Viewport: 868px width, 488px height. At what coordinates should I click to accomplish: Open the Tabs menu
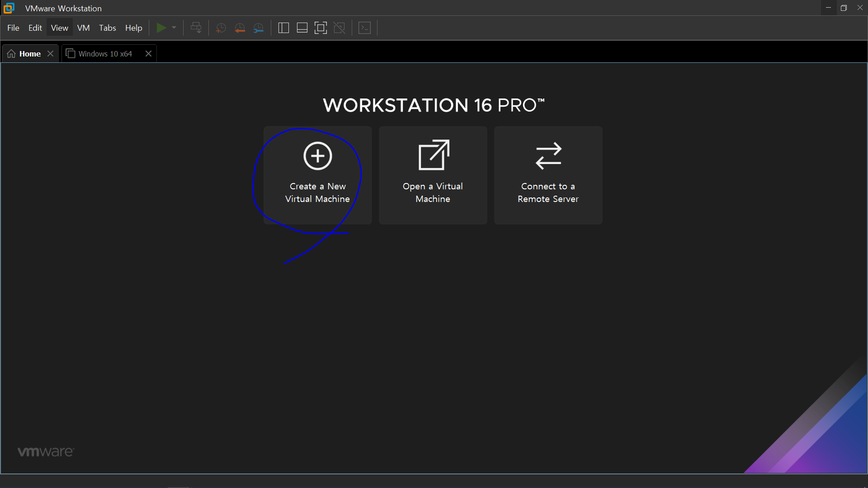[x=107, y=28]
